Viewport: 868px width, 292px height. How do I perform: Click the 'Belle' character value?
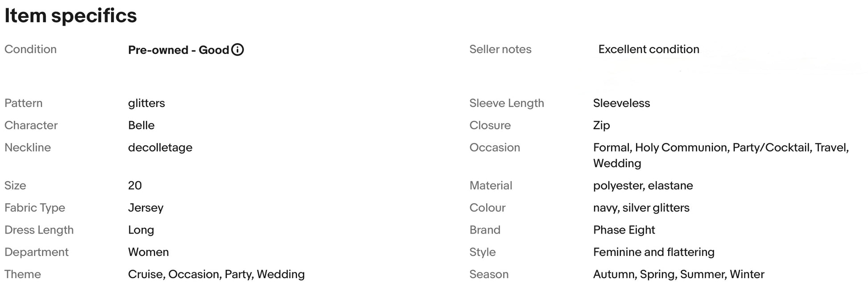(x=141, y=125)
